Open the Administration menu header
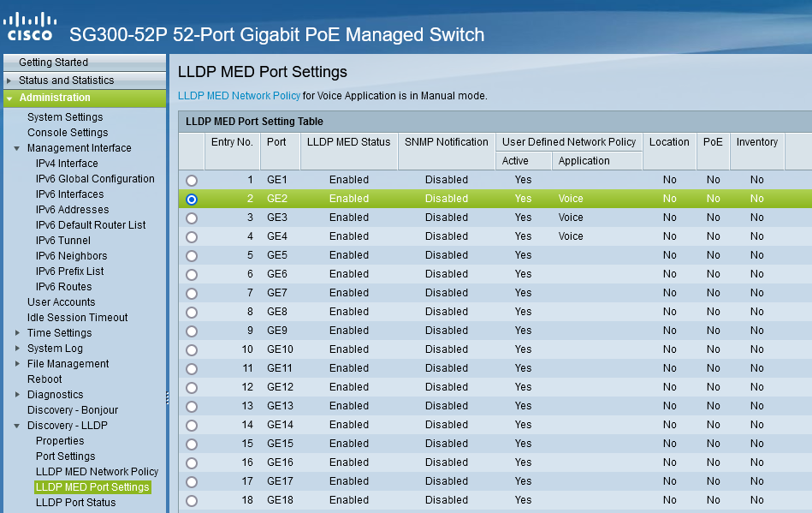 85,98
